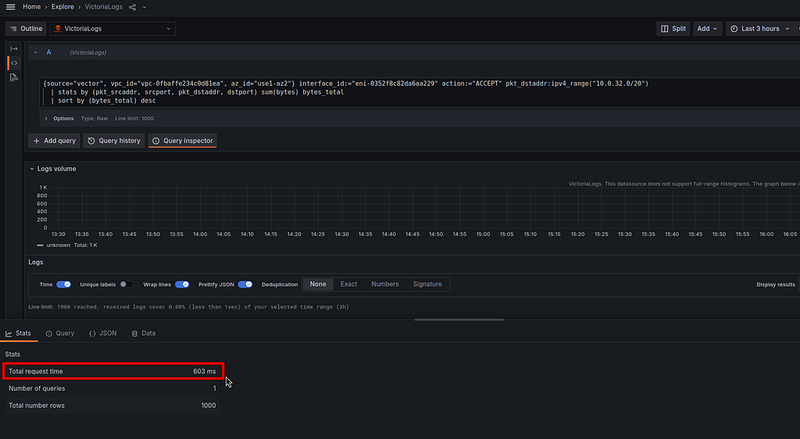Switch to the Data inspector tab
Screen dimensions: 800x439
[x=144, y=333]
